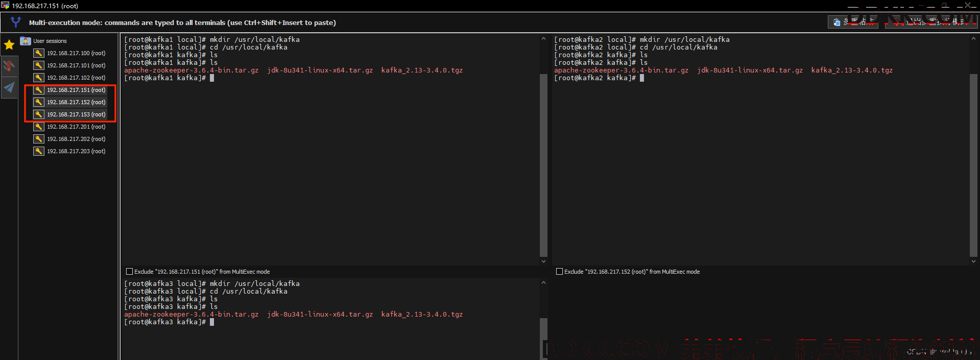Exclude 192.168.217.152 from MultiExec mode

tap(559, 272)
